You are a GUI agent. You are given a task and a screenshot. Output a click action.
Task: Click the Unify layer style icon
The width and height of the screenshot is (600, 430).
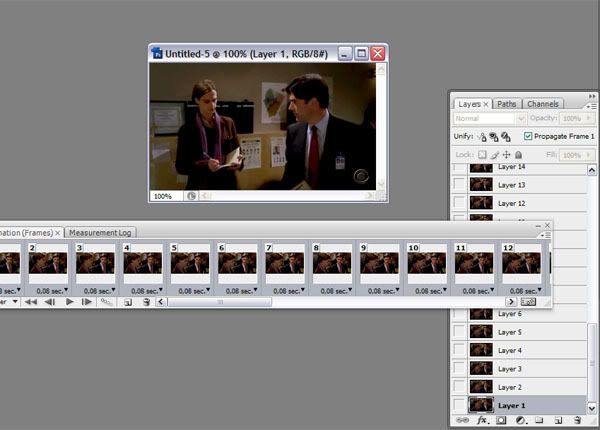click(506, 137)
